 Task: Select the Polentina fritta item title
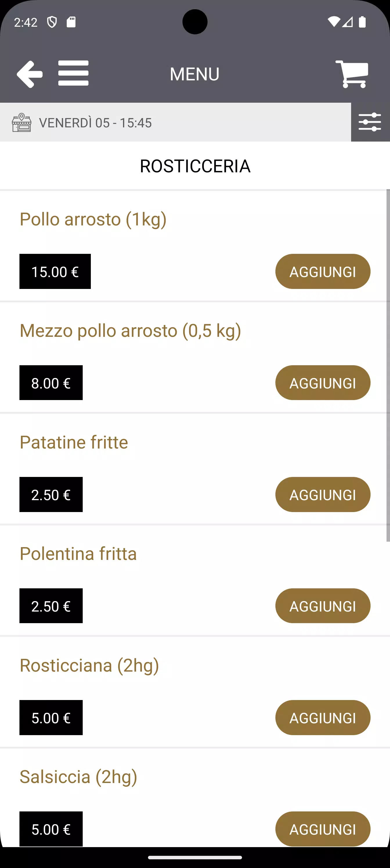click(x=78, y=554)
